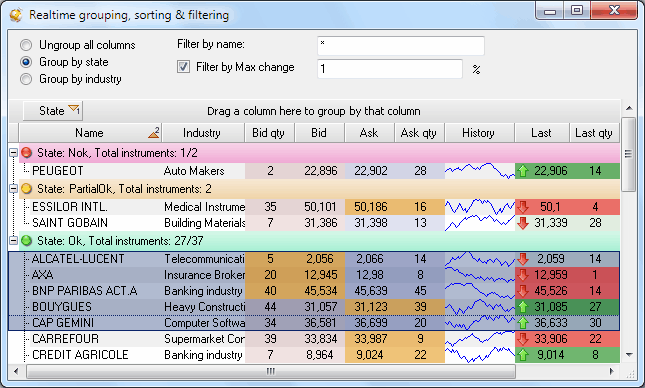
Task: Collapse the State: Ok group
Action: 13,241
